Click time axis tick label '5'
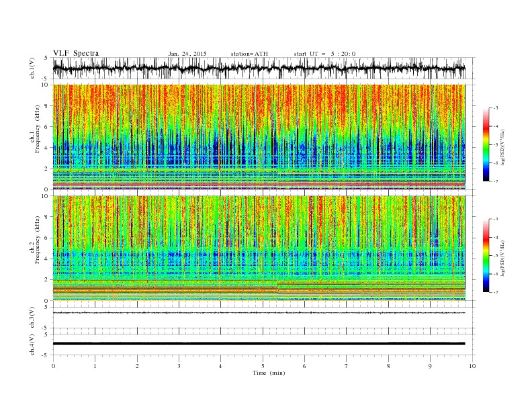 pyautogui.click(x=263, y=366)
